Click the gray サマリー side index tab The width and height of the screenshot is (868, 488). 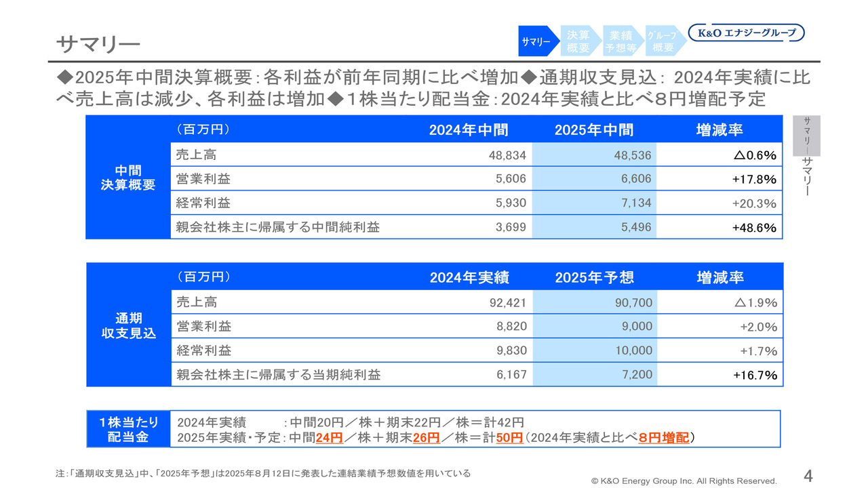806,136
